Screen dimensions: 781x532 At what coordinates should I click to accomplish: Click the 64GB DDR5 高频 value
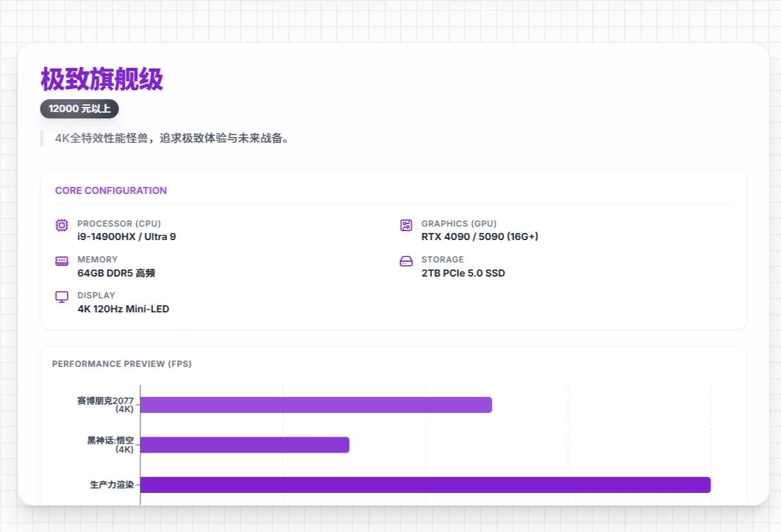[x=116, y=273]
